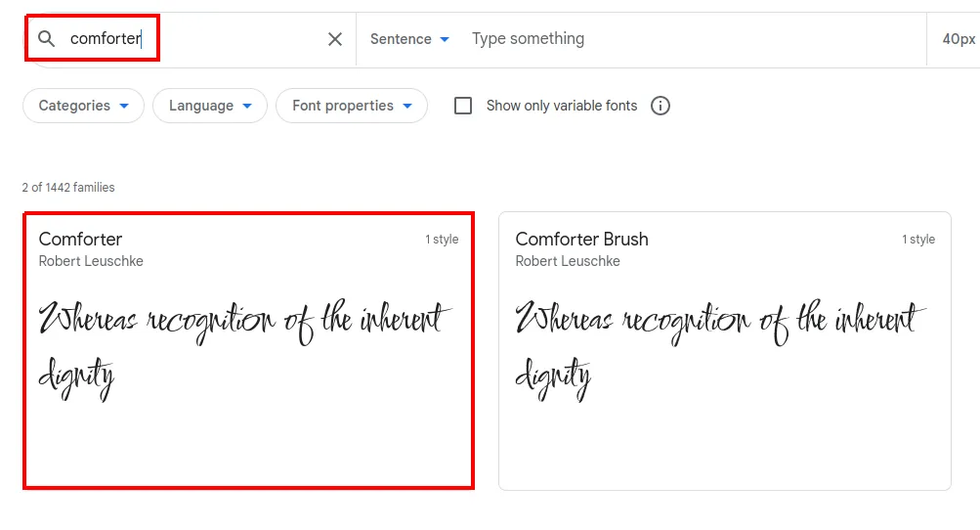Open the Comforter Brush font card
Screen dimensions: 980x530
[725, 351]
